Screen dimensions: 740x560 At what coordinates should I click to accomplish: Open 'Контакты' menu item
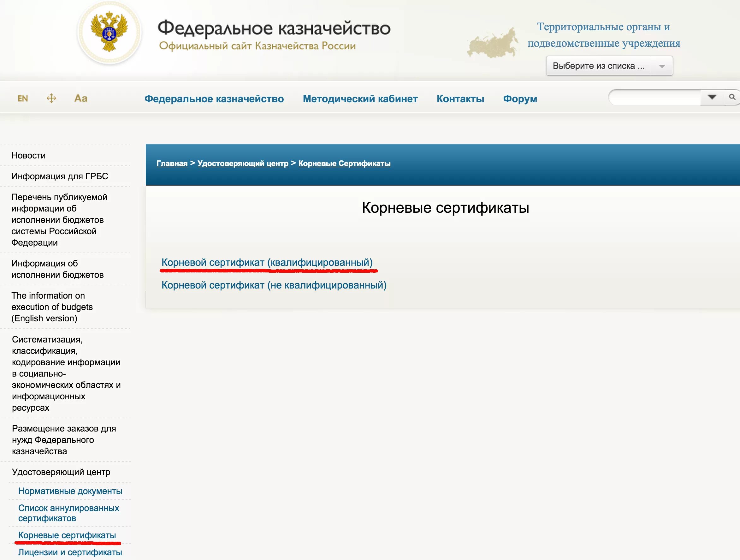click(460, 99)
